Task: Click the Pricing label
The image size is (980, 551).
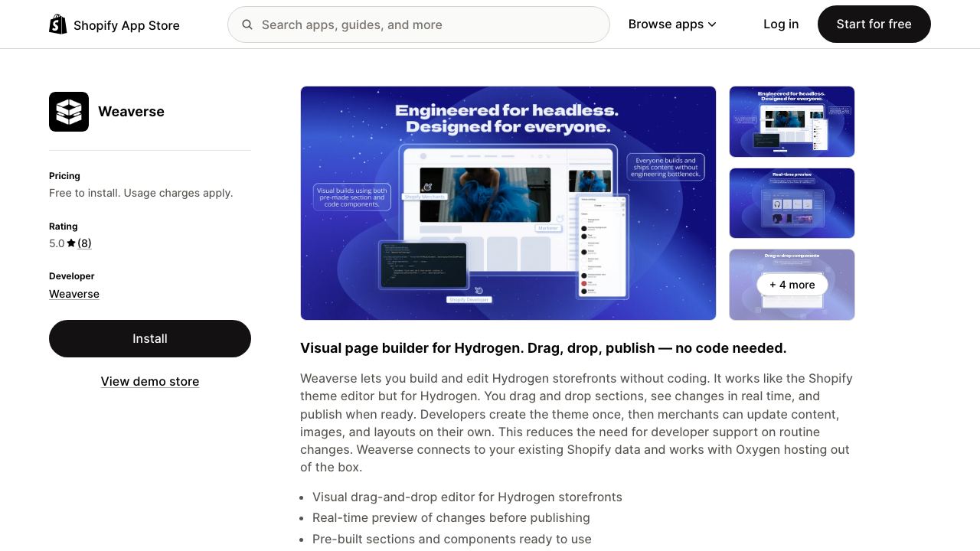Action: coord(64,176)
